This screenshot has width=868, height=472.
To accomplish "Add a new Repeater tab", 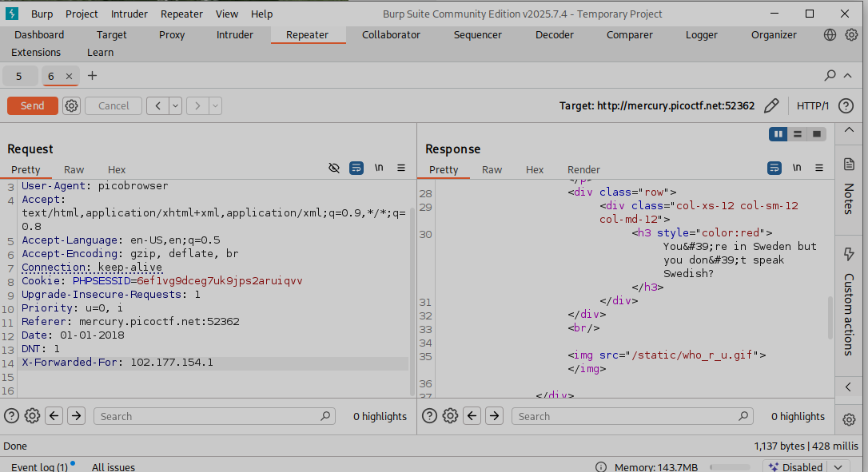I will point(92,76).
